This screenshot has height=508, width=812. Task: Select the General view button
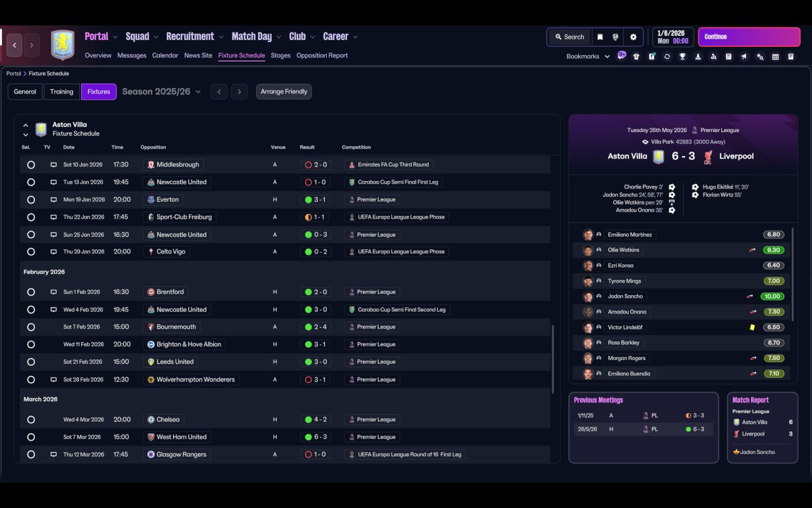(x=25, y=91)
